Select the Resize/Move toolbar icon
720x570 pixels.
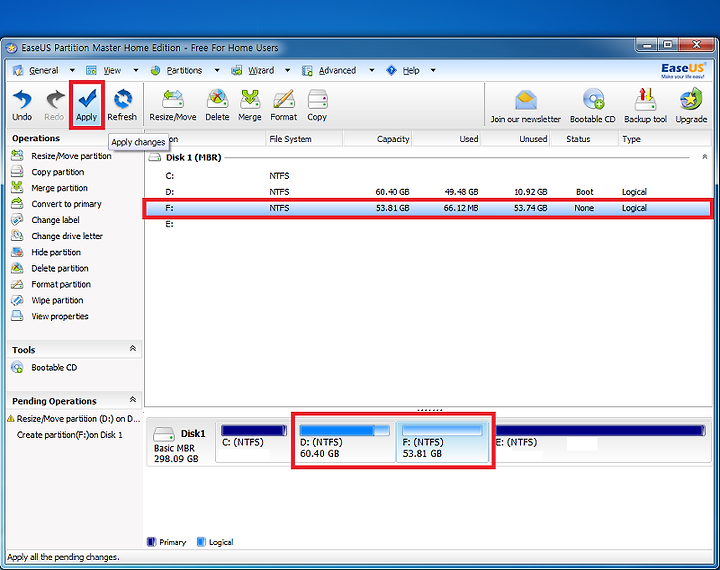tap(173, 105)
